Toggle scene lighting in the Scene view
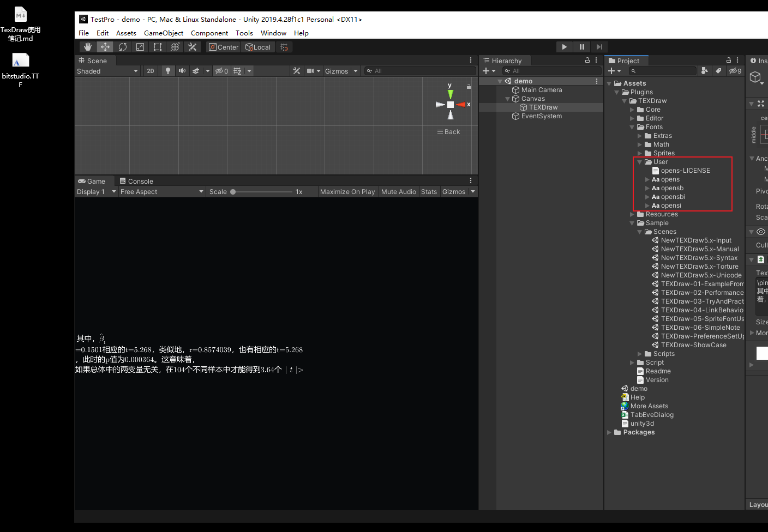 tap(167, 71)
